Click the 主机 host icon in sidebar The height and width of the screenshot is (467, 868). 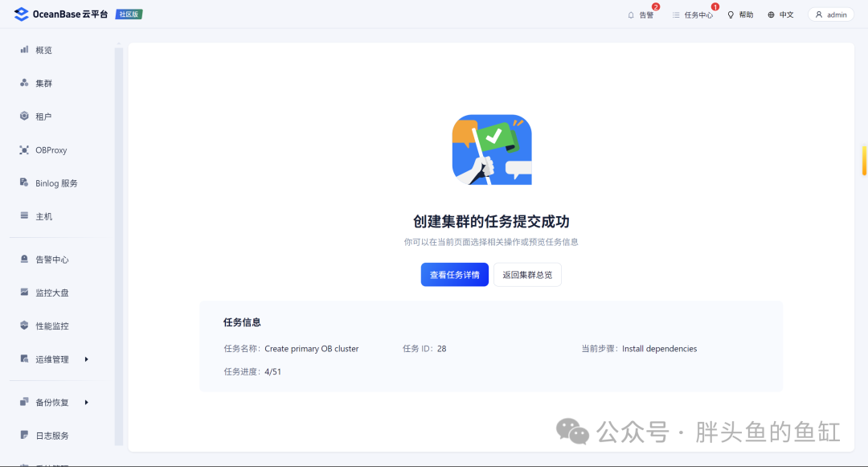click(x=24, y=215)
